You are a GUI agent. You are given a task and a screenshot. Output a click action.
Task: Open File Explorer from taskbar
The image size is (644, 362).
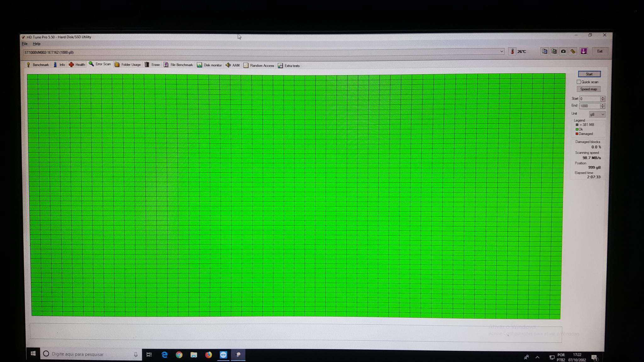[194, 355]
